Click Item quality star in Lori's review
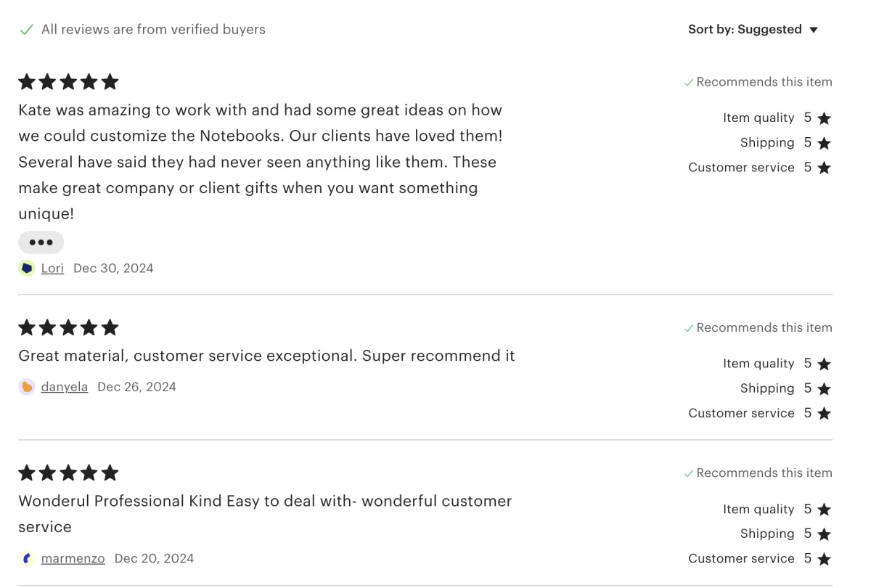Screen dimensions: 871x588 coord(824,118)
